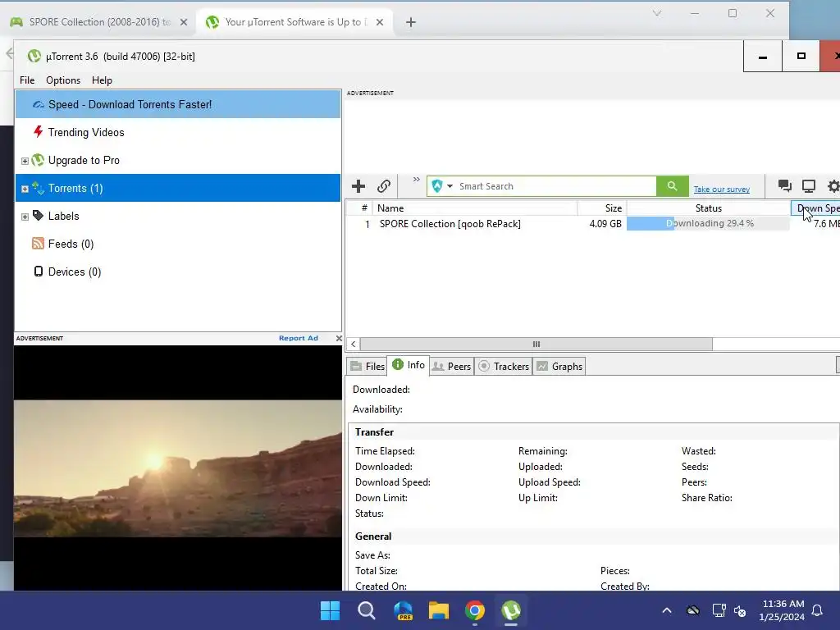Sort torrents by Size column header
840x630 pixels.
602,208
